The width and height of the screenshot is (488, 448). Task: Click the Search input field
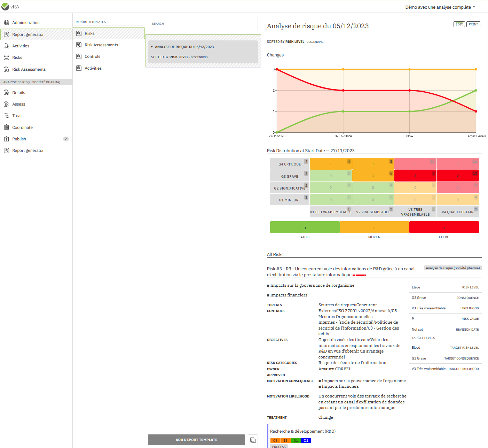click(x=203, y=24)
